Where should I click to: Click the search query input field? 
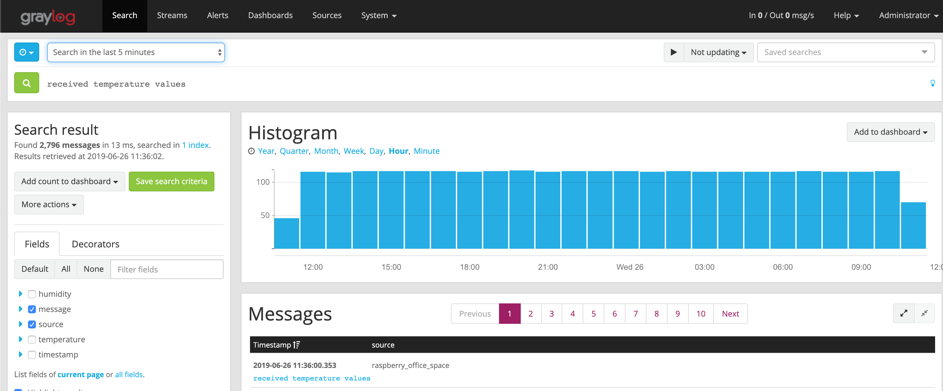click(x=484, y=84)
